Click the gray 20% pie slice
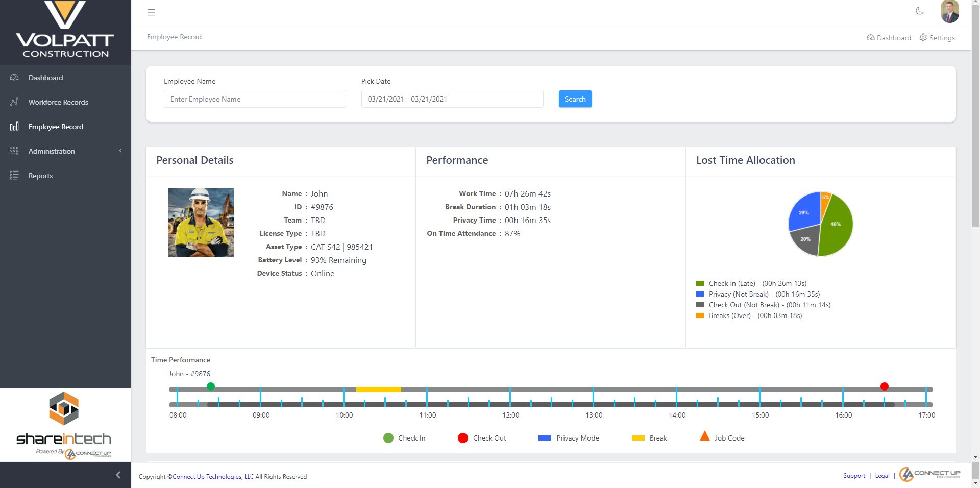Viewport: 980px width, 488px height. coord(805,239)
